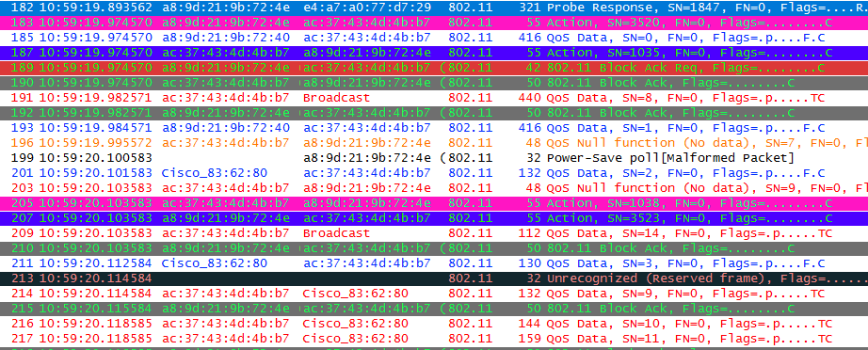Select packet 211 QoS Data SN=3 row
Screen dimensions: 868x350
click(x=434, y=263)
